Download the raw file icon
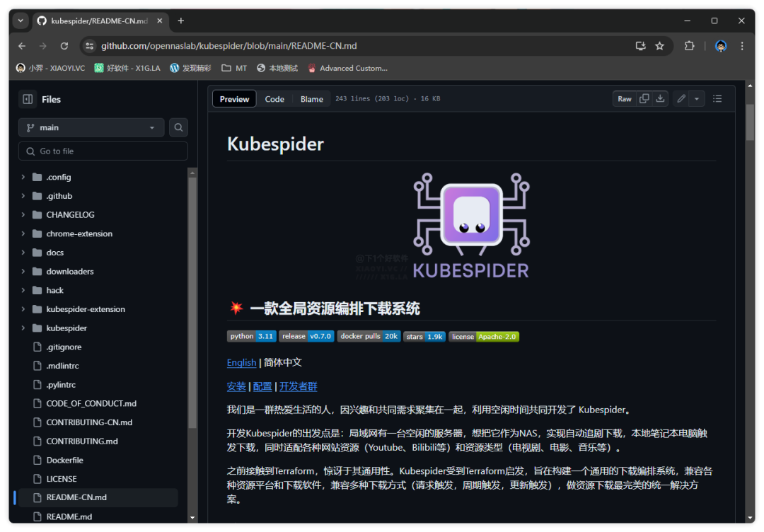 pos(660,99)
